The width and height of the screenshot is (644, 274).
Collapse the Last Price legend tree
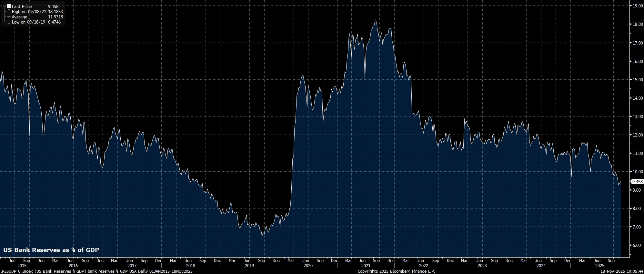[x=5, y=6]
